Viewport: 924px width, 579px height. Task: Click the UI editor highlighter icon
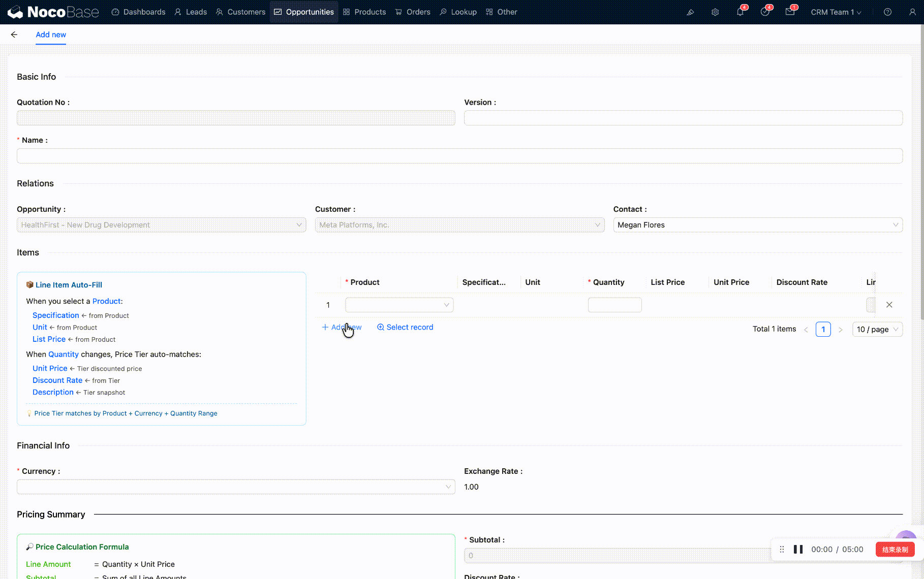click(x=690, y=12)
